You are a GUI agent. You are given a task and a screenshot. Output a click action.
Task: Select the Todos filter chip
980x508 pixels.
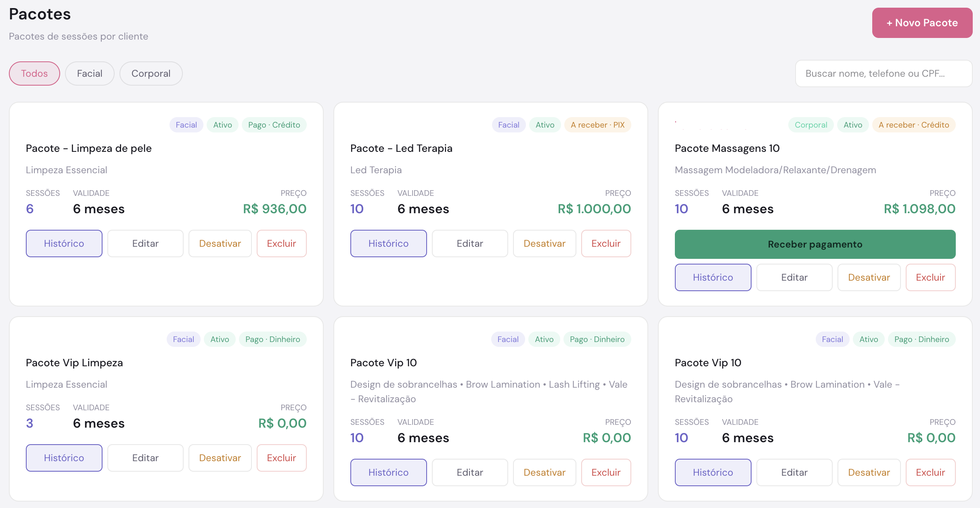[x=34, y=73]
